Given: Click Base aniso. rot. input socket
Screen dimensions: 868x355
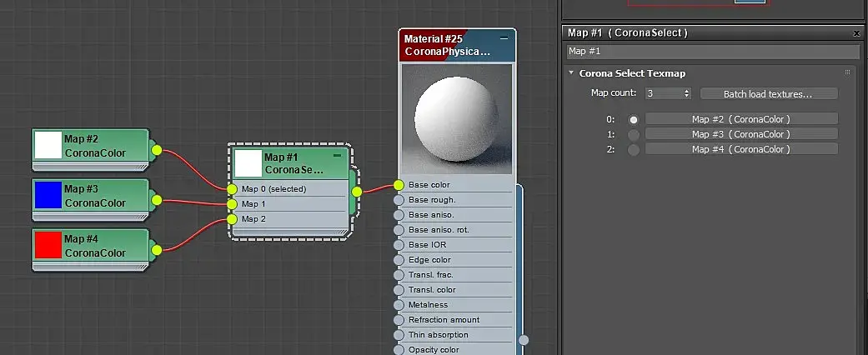Looking at the screenshot, I should tap(399, 229).
